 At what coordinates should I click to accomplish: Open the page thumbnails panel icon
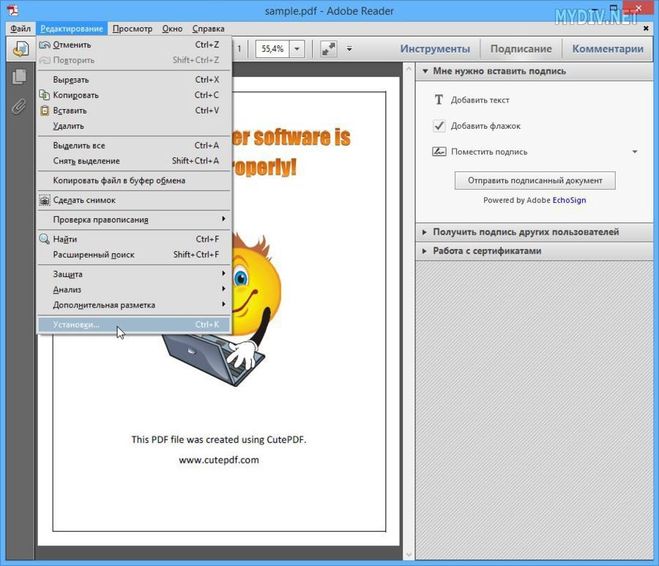(x=19, y=76)
